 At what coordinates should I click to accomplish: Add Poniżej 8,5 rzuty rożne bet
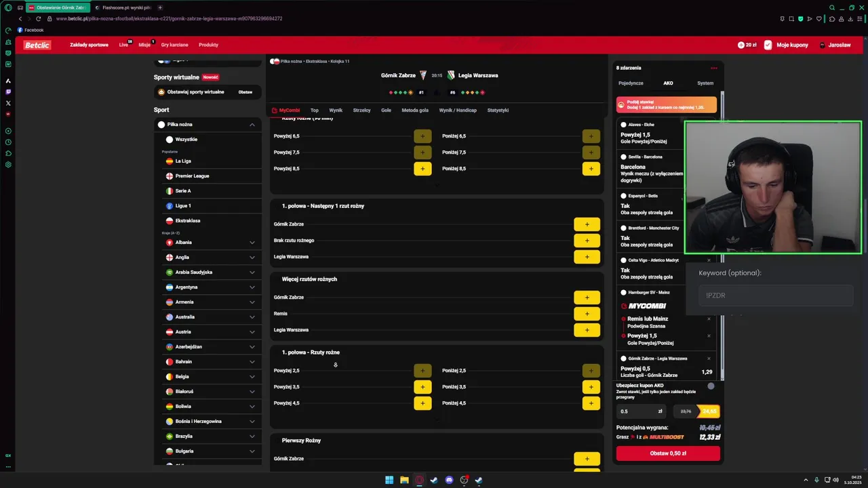coord(591,169)
